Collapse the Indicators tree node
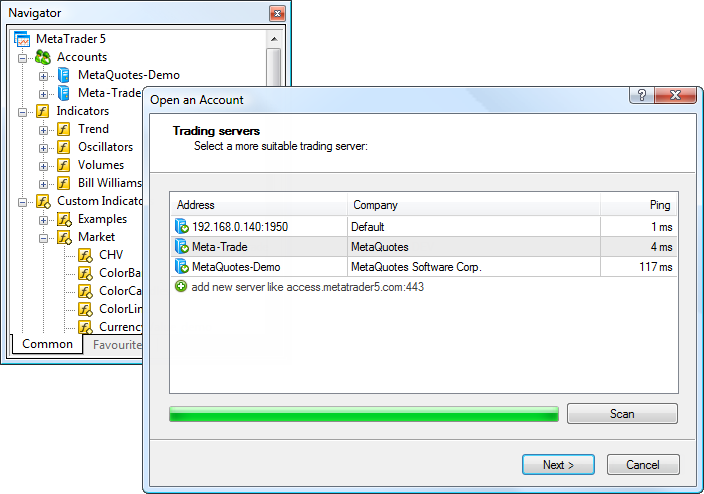The height and width of the screenshot is (494, 704). [22, 112]
